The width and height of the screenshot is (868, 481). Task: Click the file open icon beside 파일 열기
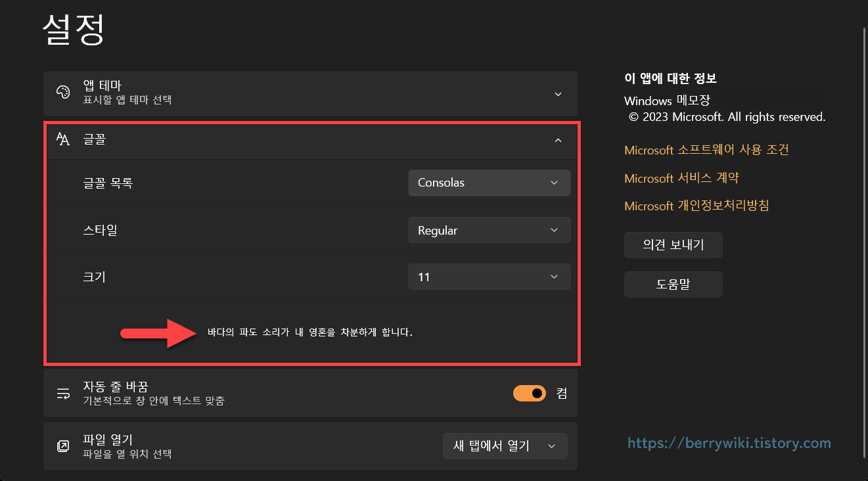[x=62, y=446]
